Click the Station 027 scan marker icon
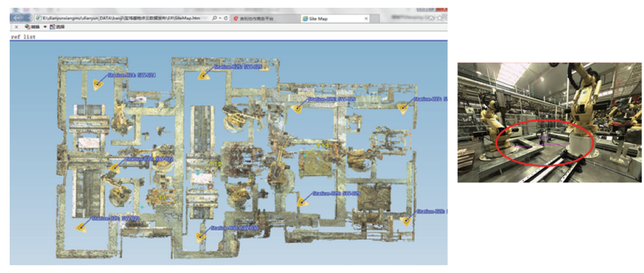 pyautogui.click(x=403, y=108)
